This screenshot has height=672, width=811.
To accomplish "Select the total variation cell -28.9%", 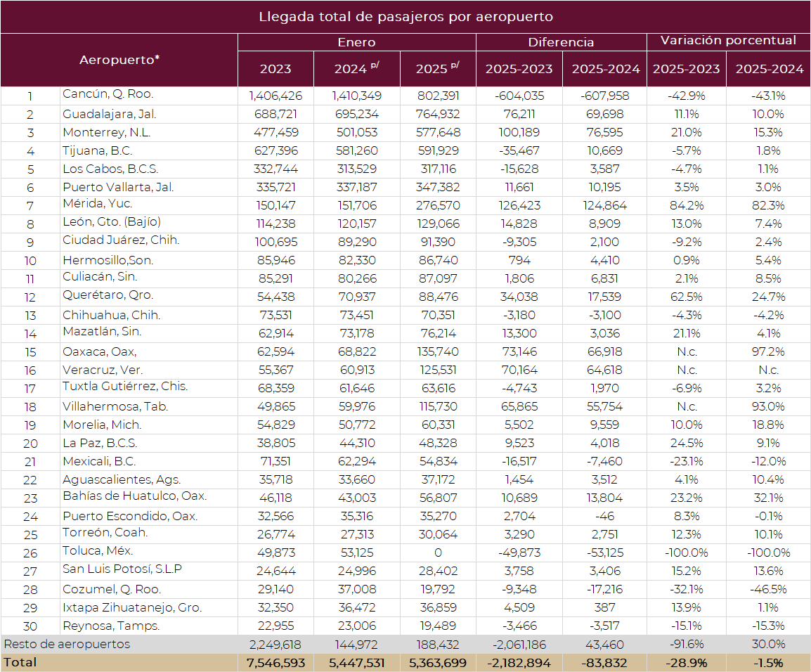I will [686, 662].
